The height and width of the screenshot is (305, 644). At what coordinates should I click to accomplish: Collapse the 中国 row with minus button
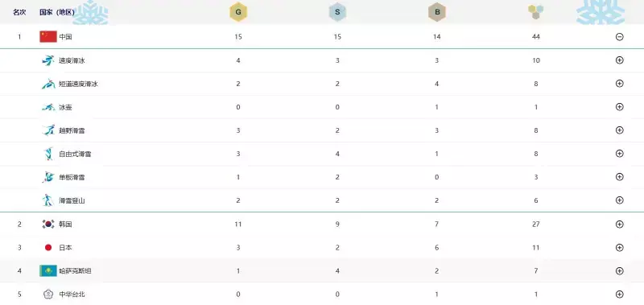[620, 36]
